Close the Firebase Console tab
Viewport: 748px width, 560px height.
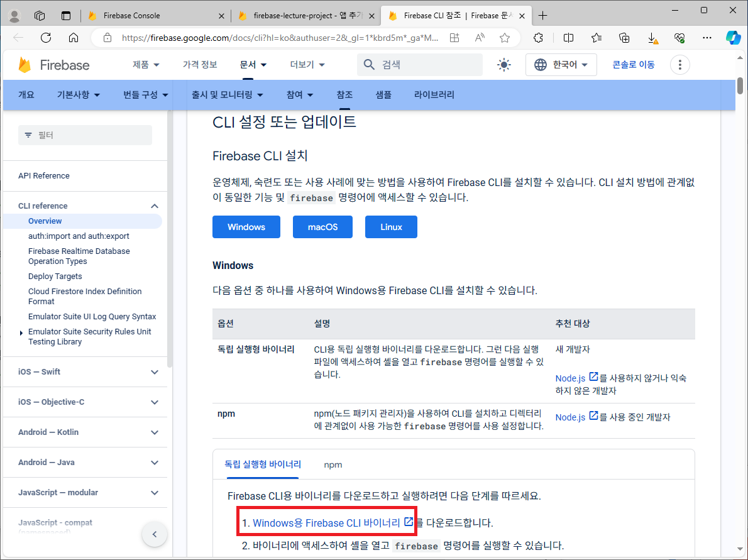tap(221, 16)
